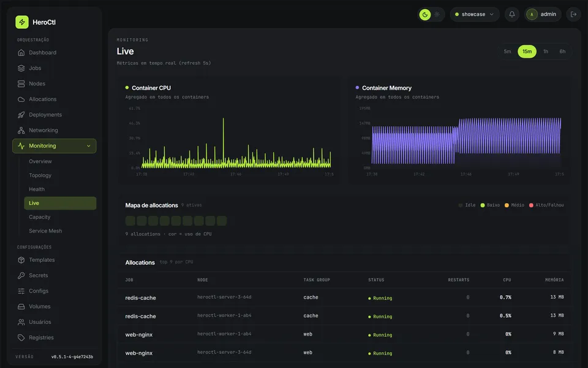Click the 9 MB memory value
The width and height of the screenshot is (588, 368).
559,334
